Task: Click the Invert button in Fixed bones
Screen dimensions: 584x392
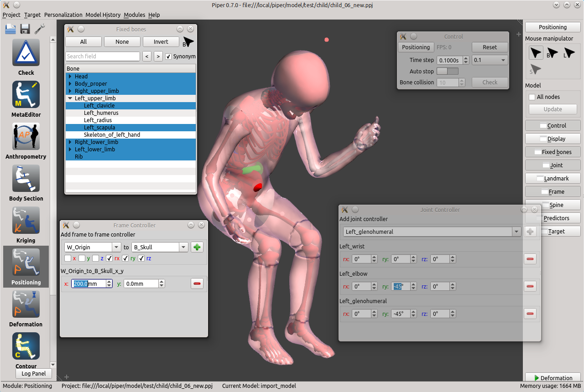Action: pyautogui.click(x=161, y=42)
